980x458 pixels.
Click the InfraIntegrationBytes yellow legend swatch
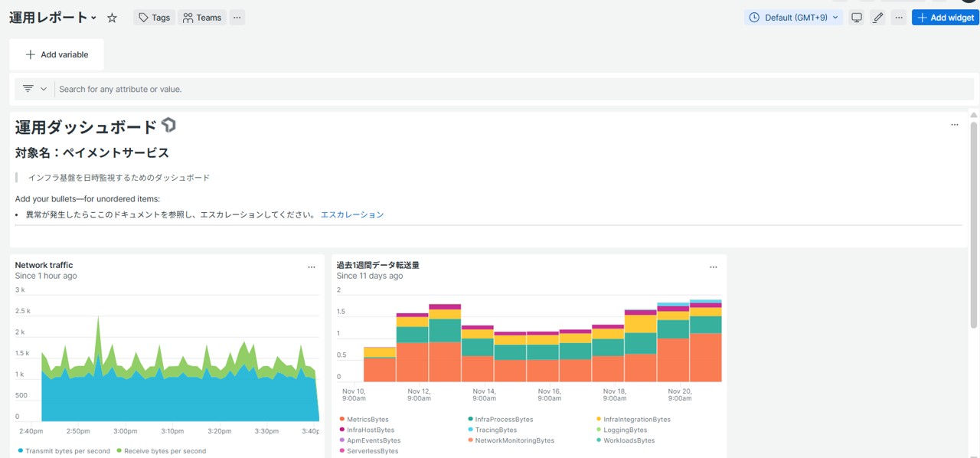point(598,420)
